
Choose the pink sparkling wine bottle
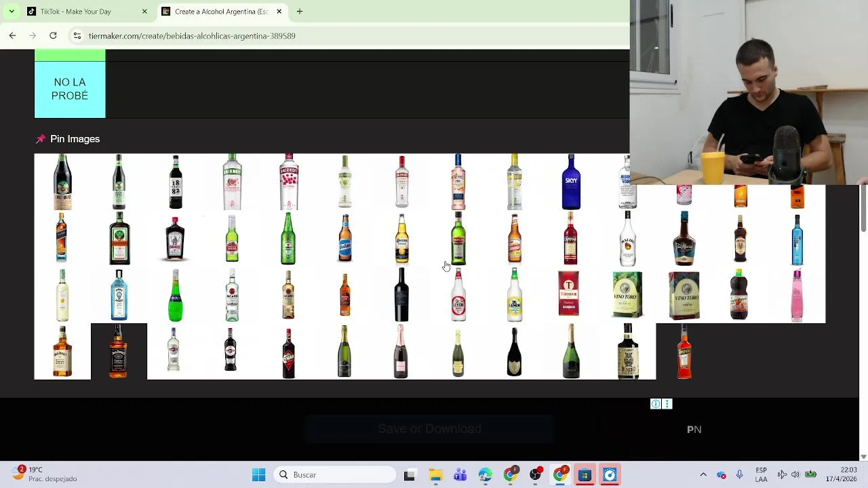[401, 351]
